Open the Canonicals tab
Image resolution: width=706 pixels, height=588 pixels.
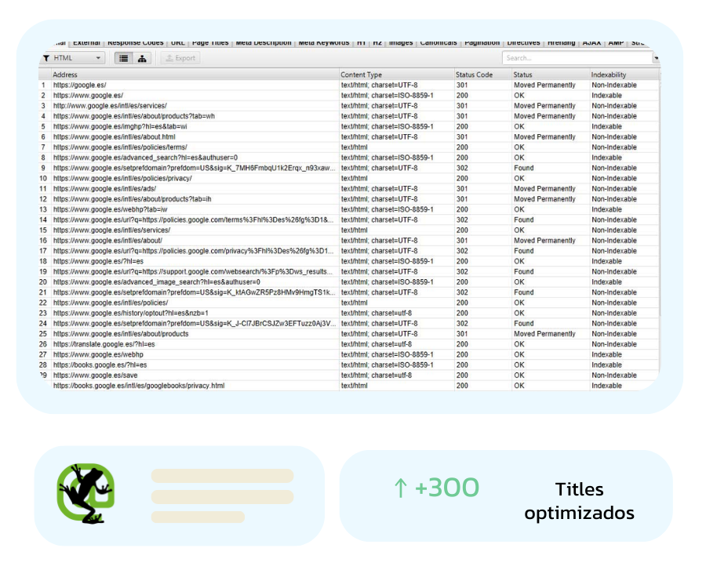click(x=439, y=43)
